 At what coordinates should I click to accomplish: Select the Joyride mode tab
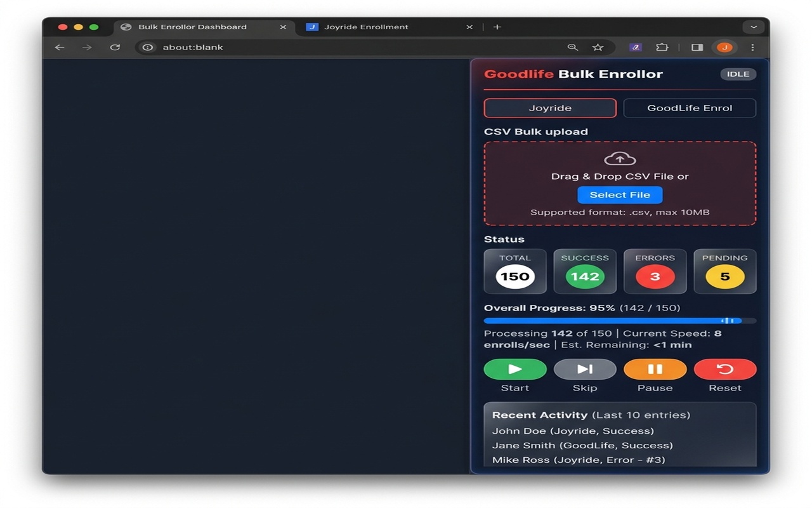(550, 108)
